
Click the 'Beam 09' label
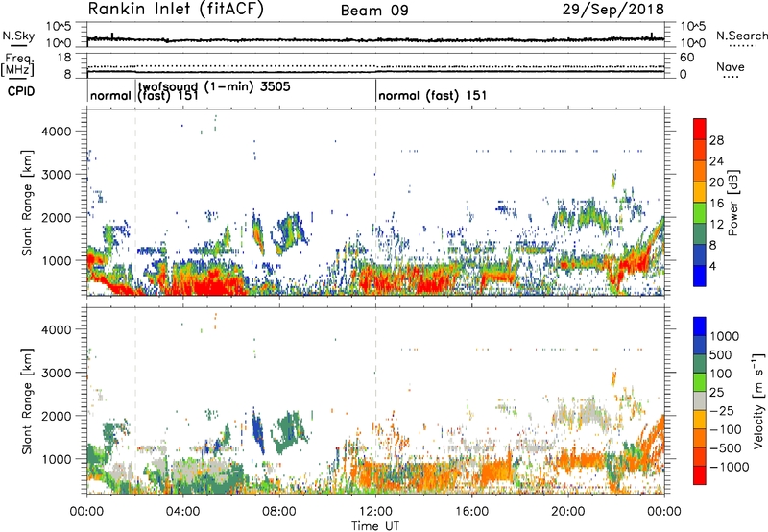tap(374, 11)
